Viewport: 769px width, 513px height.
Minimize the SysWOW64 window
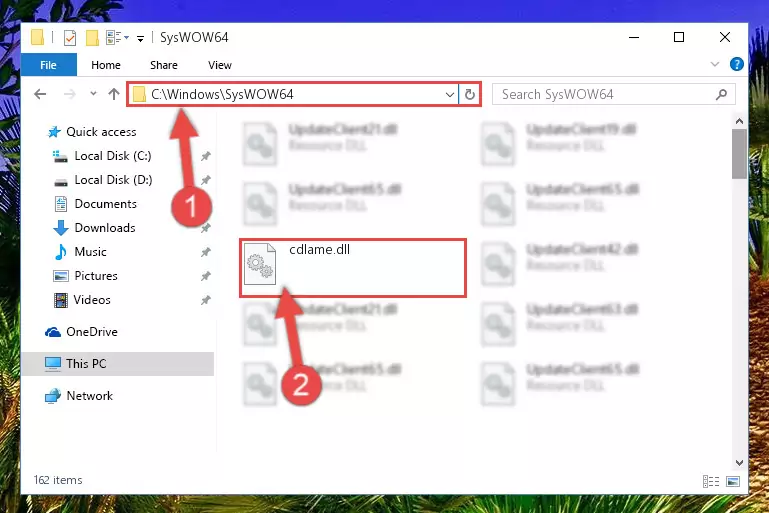pyautogui.click(x=634, y=37)
